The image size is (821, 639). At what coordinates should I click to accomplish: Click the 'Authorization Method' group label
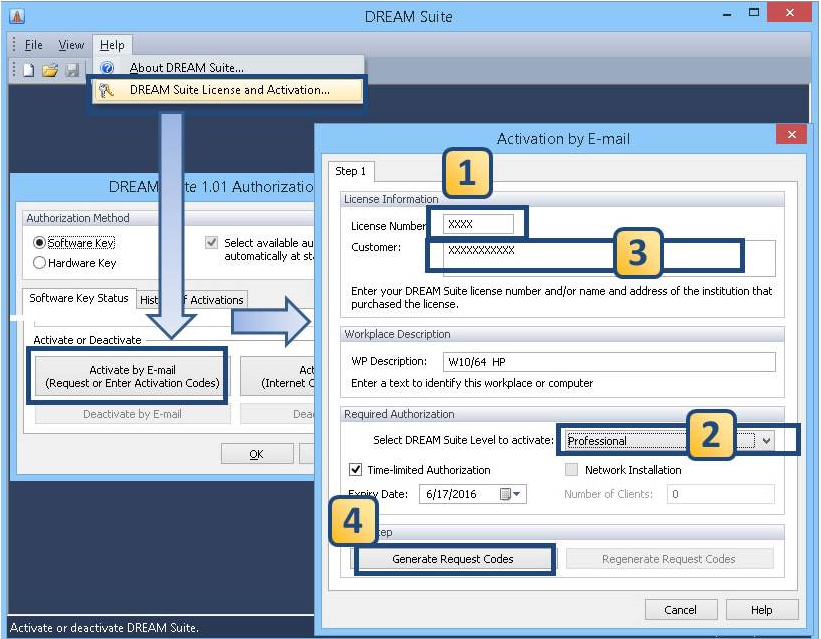point(78,218)
